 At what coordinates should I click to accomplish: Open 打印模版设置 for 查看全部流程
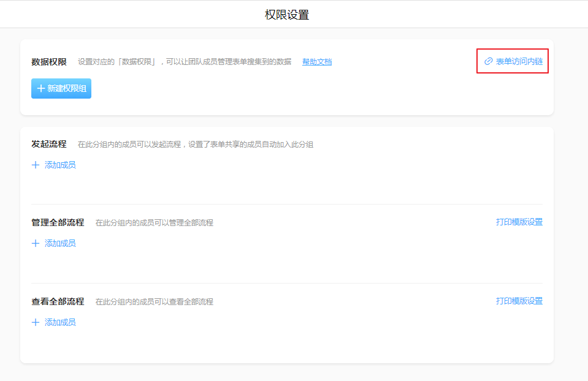(x=519, y=301)
